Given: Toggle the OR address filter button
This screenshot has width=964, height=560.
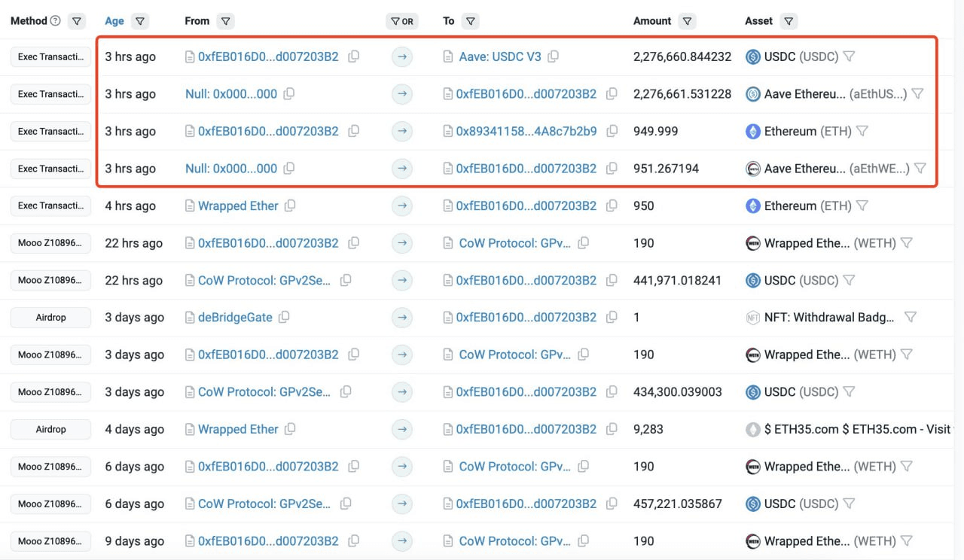Looking at the screenshot, I should (x=401, y=21).
